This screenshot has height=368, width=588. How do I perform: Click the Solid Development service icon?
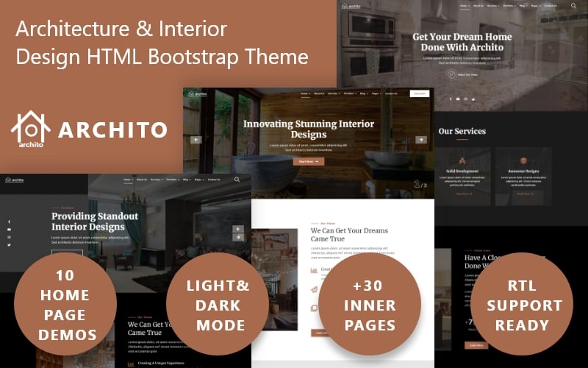[462, 160]
